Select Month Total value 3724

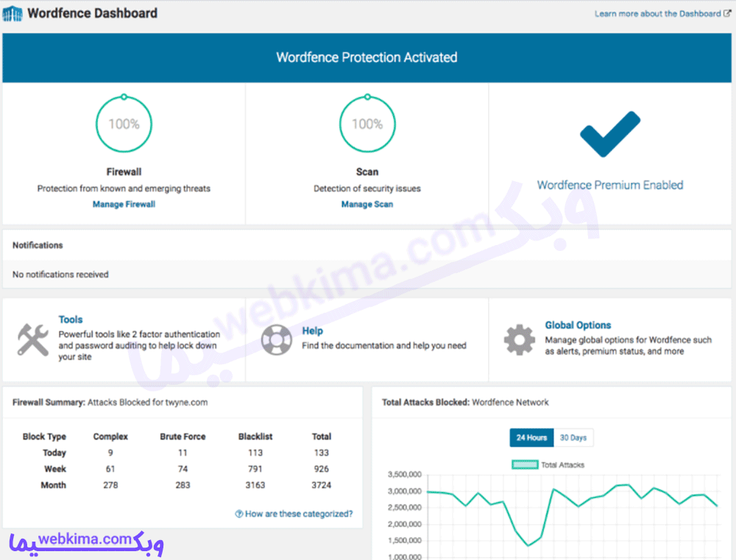coord(321,485)
